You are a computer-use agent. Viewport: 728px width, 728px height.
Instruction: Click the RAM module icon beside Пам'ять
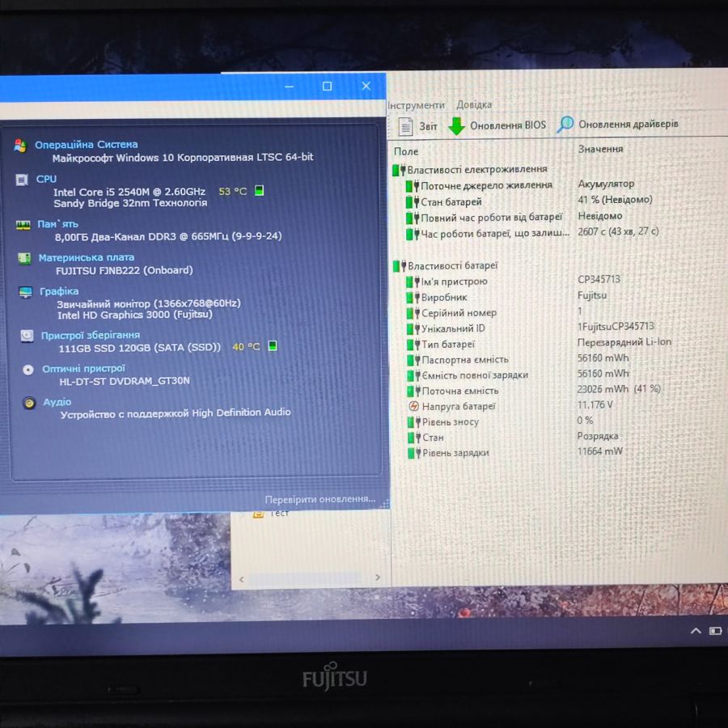(23, 225)
